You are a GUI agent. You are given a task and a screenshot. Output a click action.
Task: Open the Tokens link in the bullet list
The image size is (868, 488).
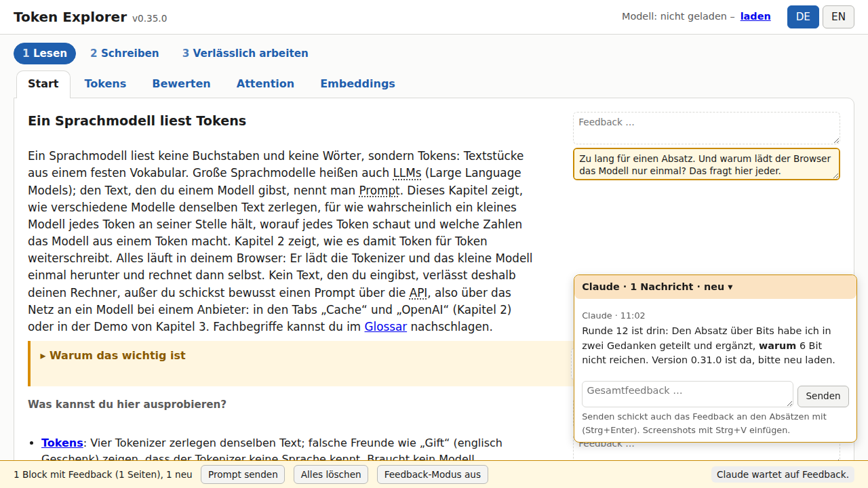click(x=62, y=443)
